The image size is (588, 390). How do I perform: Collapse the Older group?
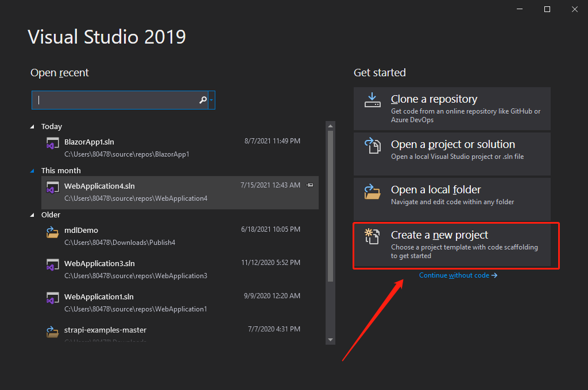tap(33, 215)
